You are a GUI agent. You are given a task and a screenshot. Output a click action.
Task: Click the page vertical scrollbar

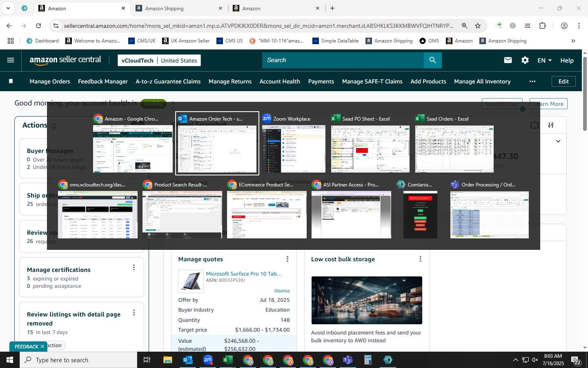pos(585,94)
